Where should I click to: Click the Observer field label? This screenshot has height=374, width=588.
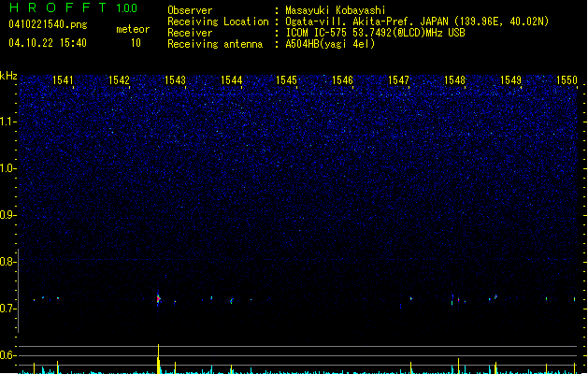190,10
